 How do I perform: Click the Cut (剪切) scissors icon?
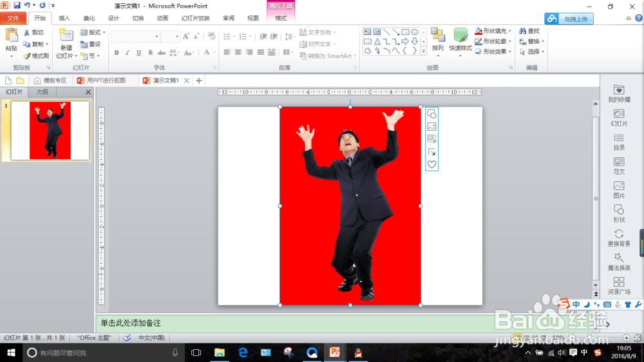pos(26,32)
